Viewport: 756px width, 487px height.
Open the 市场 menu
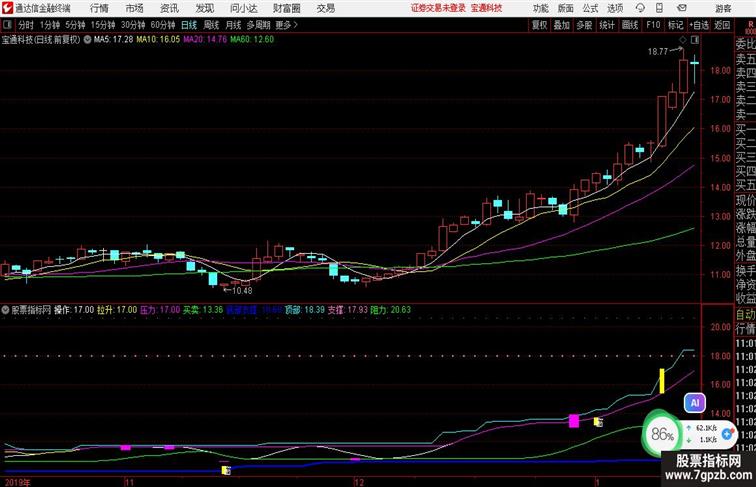[x=135, y=8]
